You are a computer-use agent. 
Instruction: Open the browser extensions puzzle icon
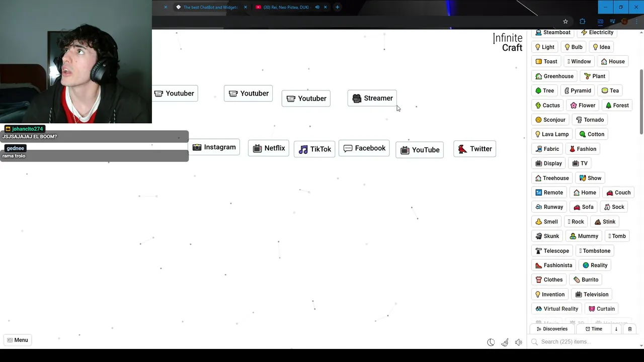pyautogui.click(x=583, y=22)
